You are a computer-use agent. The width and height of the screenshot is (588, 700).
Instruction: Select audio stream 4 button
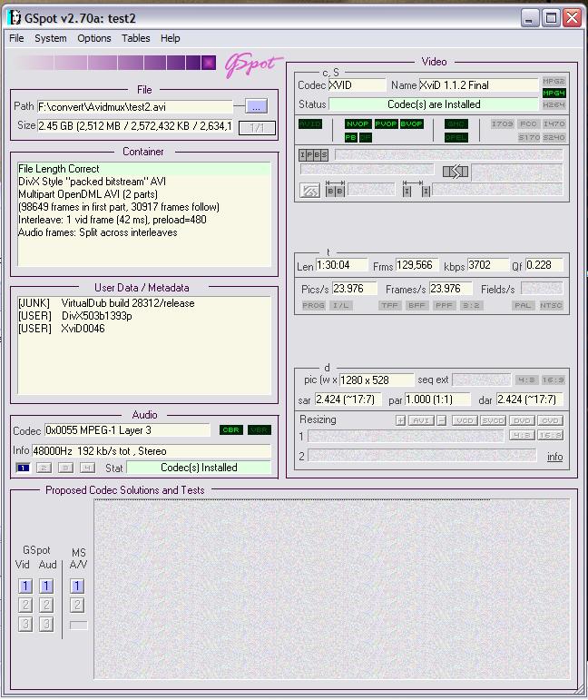click(x=87, y=468)
